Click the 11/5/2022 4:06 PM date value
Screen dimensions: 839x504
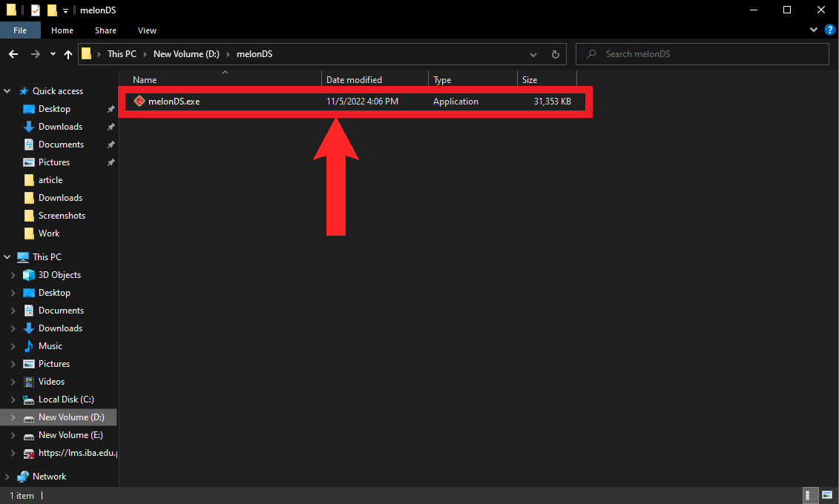(362, 102)
